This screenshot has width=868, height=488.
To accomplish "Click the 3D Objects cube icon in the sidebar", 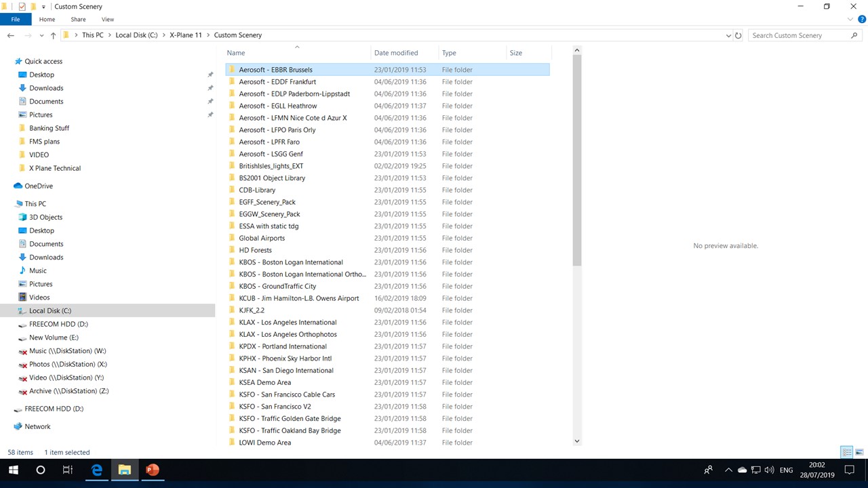I will (x=22, y=218).
